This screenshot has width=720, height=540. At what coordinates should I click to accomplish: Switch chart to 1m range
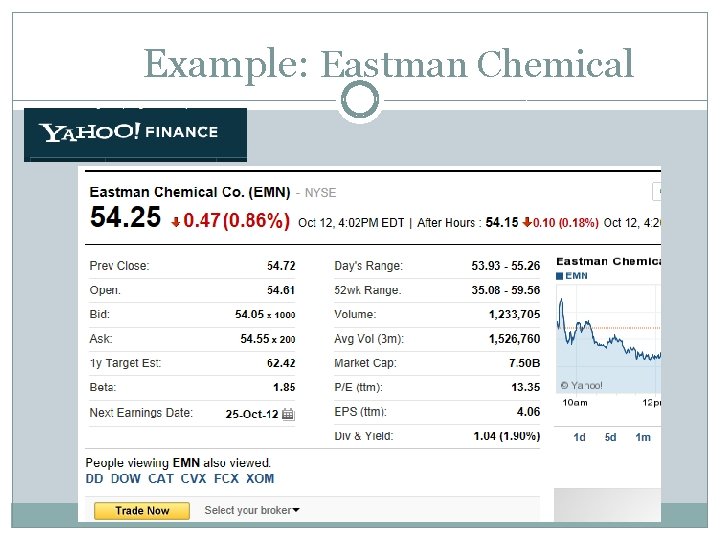click(x=643, y=437)
